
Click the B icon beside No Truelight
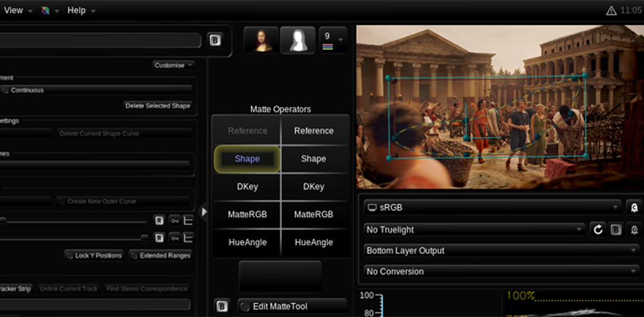tap(616, 230)
